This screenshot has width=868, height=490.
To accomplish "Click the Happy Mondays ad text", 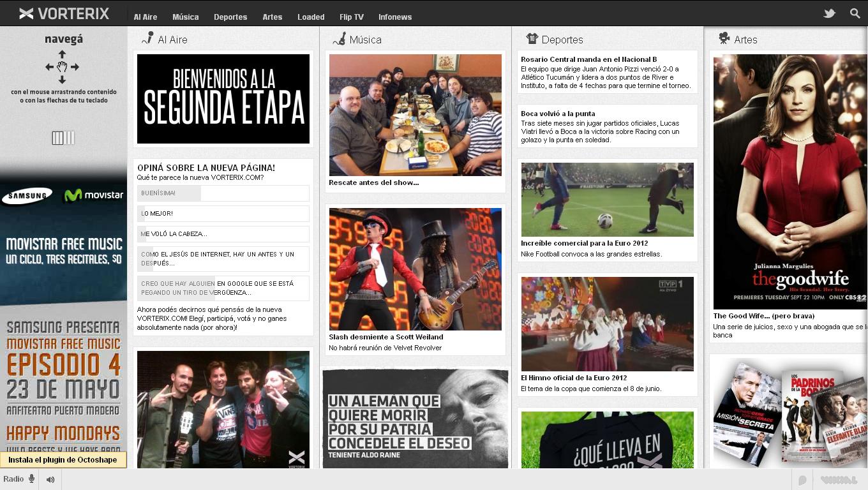I will pyautogui.click(x=63, y=433).
